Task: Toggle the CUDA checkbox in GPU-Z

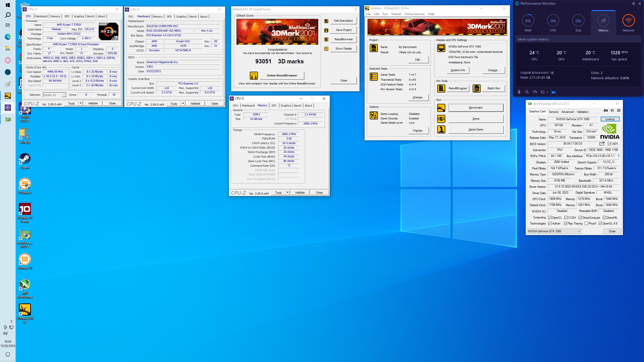Action: (566, 218)
